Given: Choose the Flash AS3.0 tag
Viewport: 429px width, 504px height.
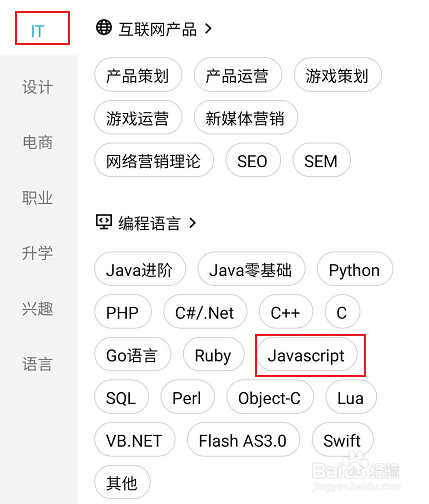Looking at the screenshot, I should pyautogui.click(x=243, y=440).
